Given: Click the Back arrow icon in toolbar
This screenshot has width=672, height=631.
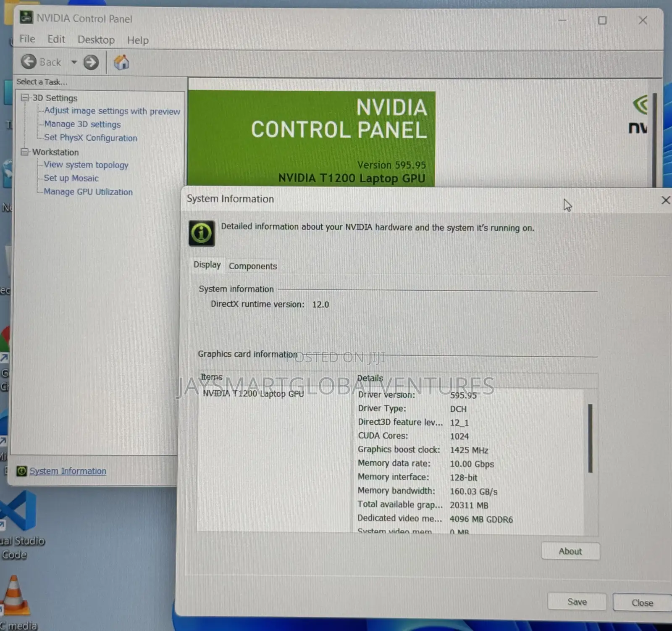Looking at the screenshot, I should pyautogui.click(x=29, y=62).
